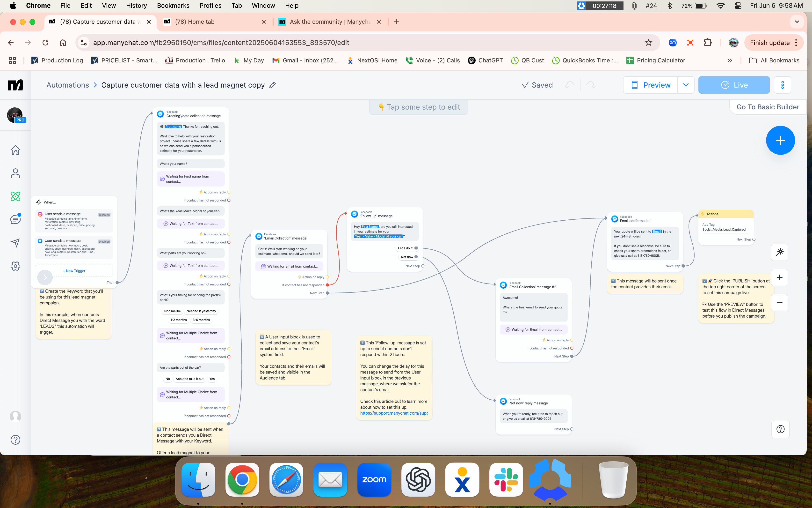The image size is (812, 508).
Task: Open Chrome three-dot menu beside Finish update
Action: click(x=797, y=43)
